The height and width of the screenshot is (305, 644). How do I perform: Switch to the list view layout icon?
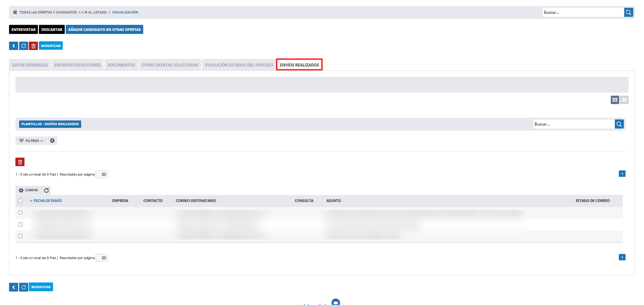click(x=624, y=100)
